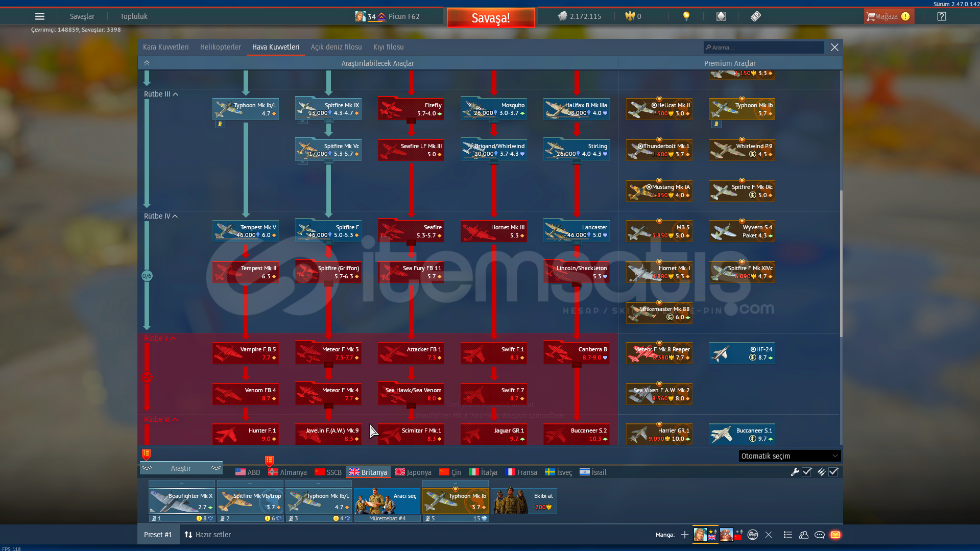The height and width of the screenshot is (551, 980).
Task: Collapse Rütbe VI rank section
Action: [161, 419]
